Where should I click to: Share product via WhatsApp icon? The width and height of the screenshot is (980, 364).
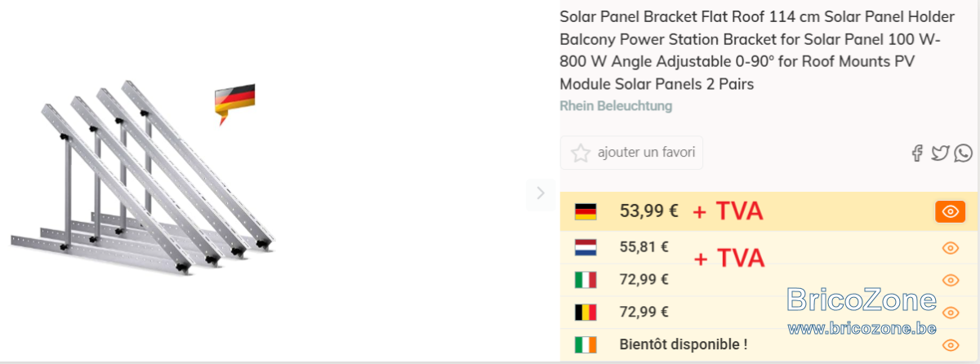(x=964, y=153)
